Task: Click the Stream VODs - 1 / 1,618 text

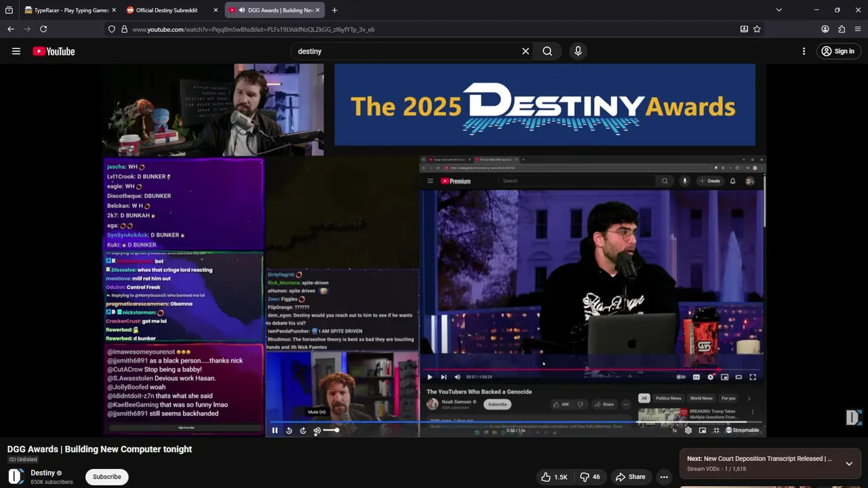Action: click(716, 469)
